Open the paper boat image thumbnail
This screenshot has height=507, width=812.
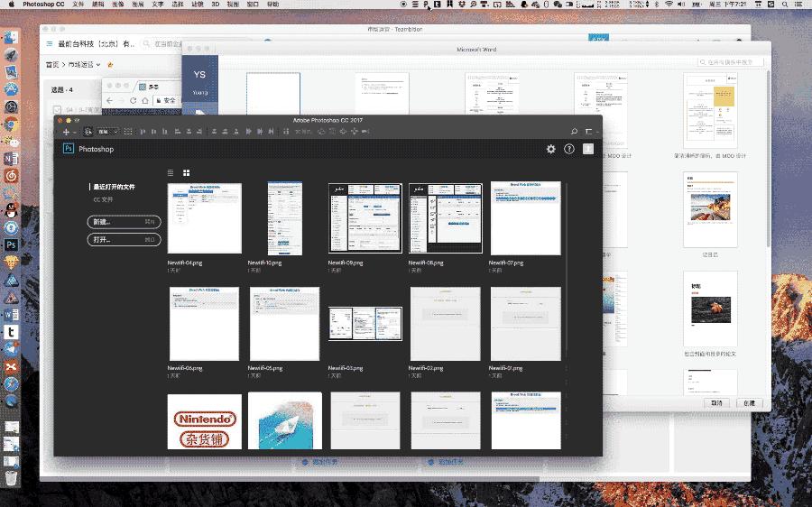(285, 420)
